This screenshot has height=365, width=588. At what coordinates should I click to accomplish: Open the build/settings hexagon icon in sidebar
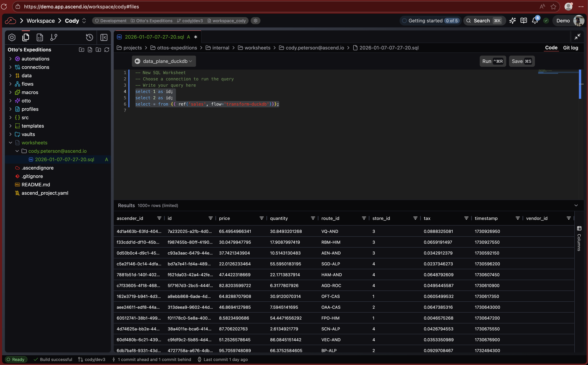pos(12,37)
